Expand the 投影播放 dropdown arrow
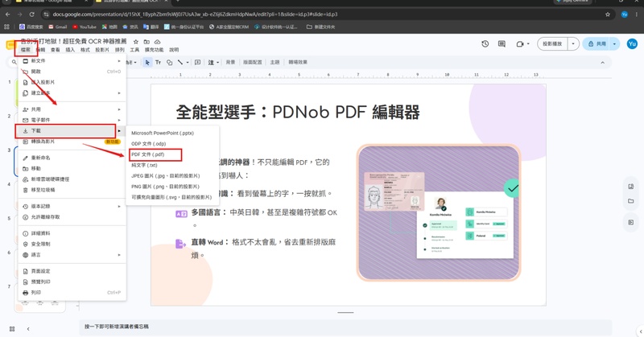644x337 pixels. click(x=573, y=44)
